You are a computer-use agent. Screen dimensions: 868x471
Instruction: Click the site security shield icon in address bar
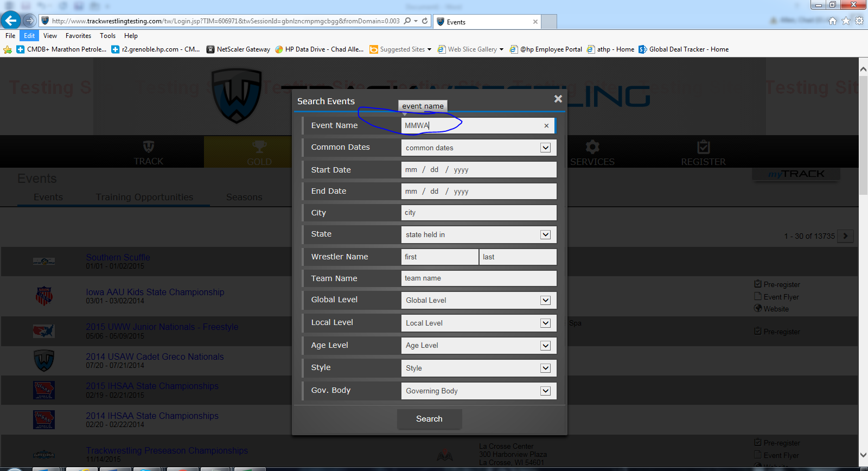coord(46,21)
